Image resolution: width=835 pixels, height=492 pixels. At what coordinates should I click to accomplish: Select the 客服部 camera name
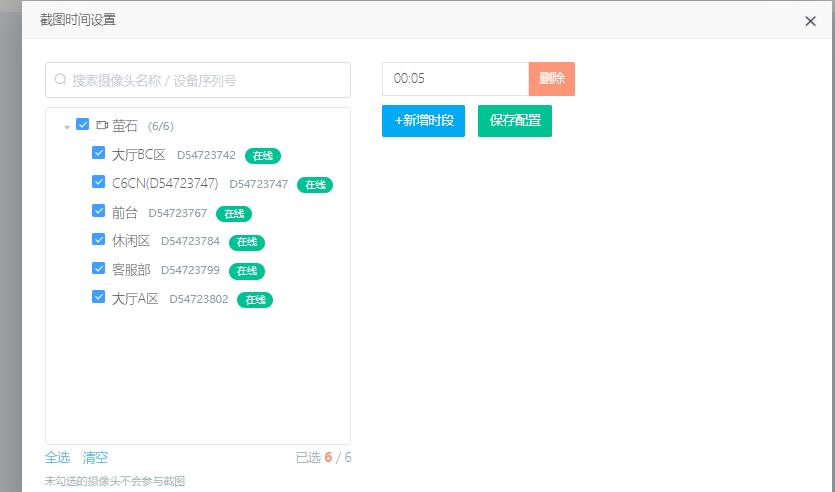coord(131,270)
